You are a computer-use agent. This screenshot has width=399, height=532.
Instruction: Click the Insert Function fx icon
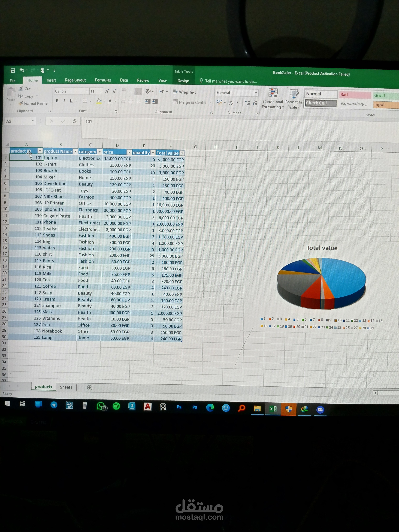coord(75,121)
